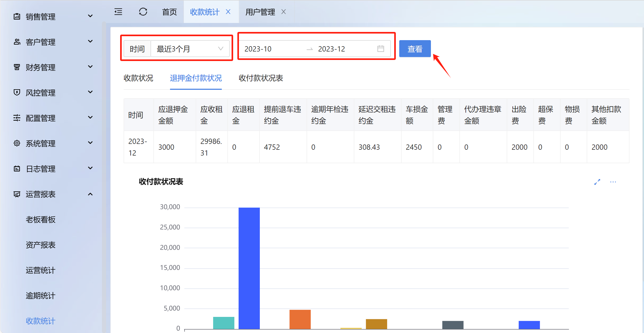
Task: Close the 用户管理 tab
Action: pos(284,12)
